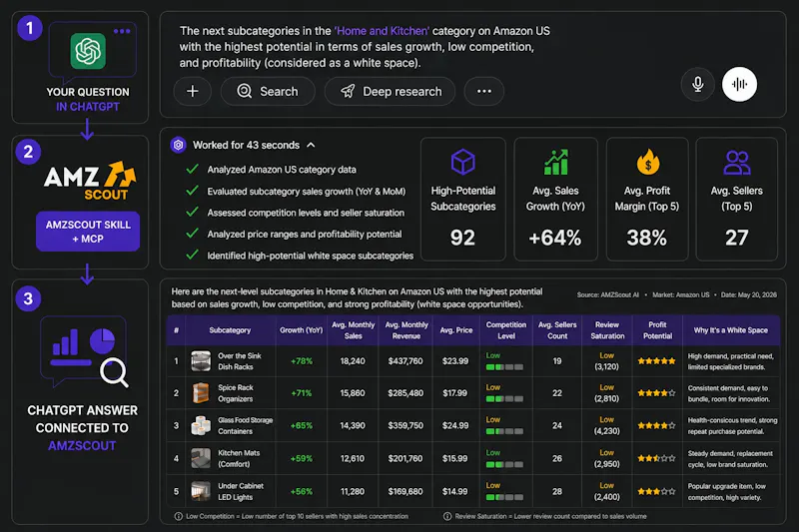Click competition level bar for Dish Racks row
The width and height of the screenshot is (799, 532).
coord(504,367)
